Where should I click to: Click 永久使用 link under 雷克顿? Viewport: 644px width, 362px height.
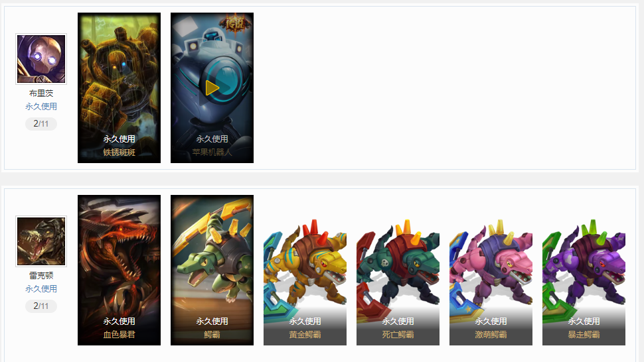pyautogui.click(x=41, y=289)
